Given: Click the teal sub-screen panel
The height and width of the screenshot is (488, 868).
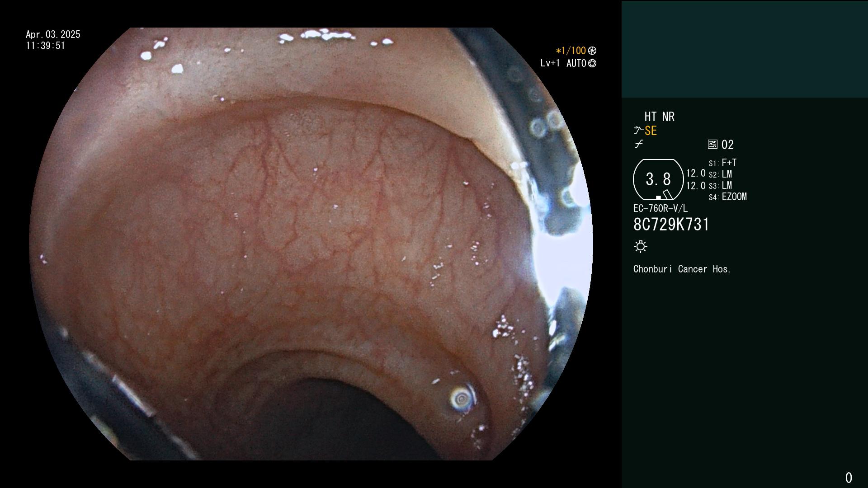Looking at the screenshot, I should 745,49.
